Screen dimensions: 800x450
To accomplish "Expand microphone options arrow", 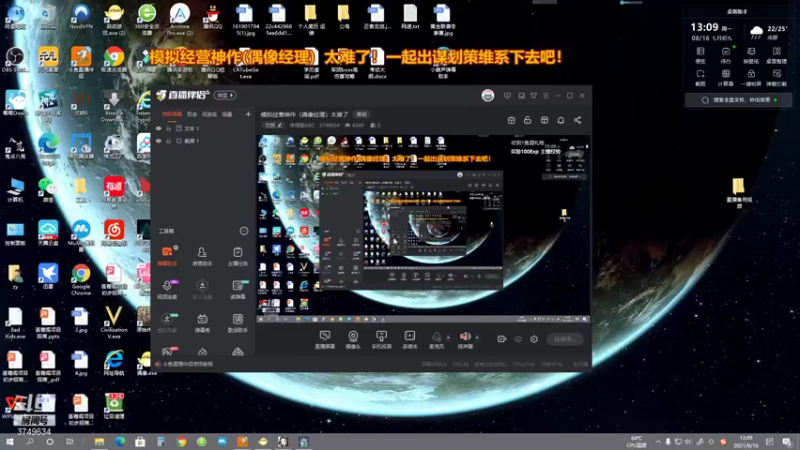I will pyautogui.click(x=448, y=337).
